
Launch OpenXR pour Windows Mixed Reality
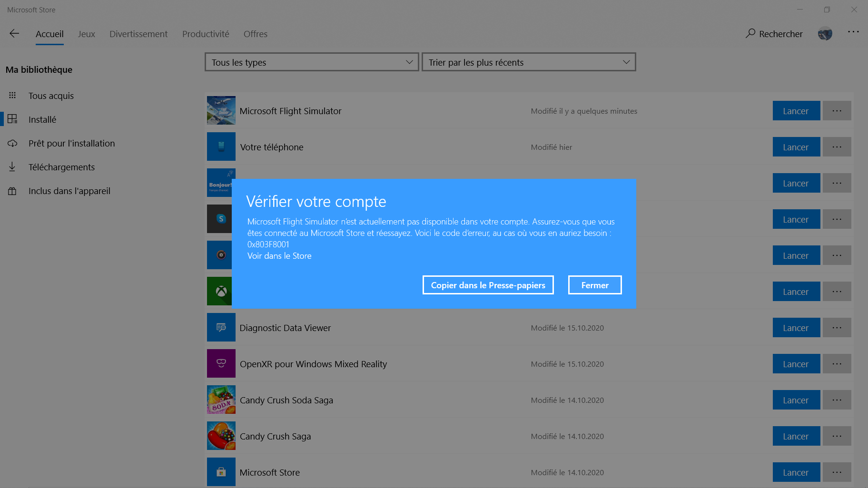pos(796,364)
